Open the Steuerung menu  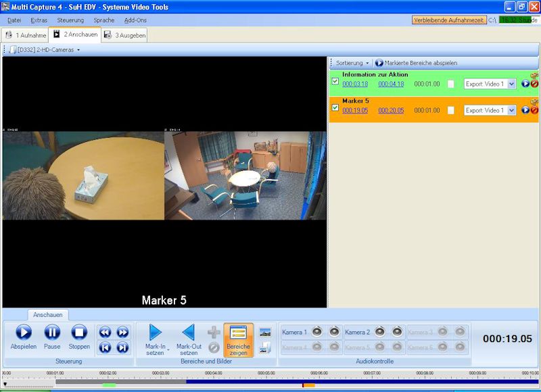[x=70, y=20]
